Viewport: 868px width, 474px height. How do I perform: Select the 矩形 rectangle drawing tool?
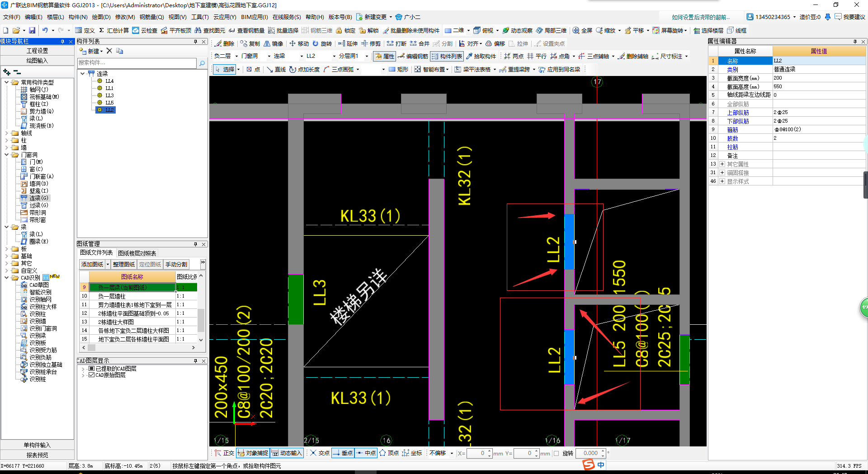point(398,69)
